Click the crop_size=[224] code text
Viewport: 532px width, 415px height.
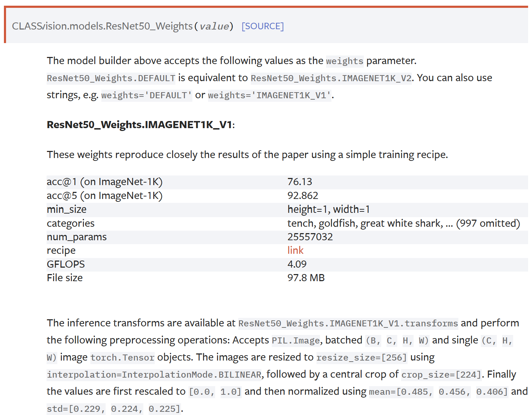click(441, 375)
